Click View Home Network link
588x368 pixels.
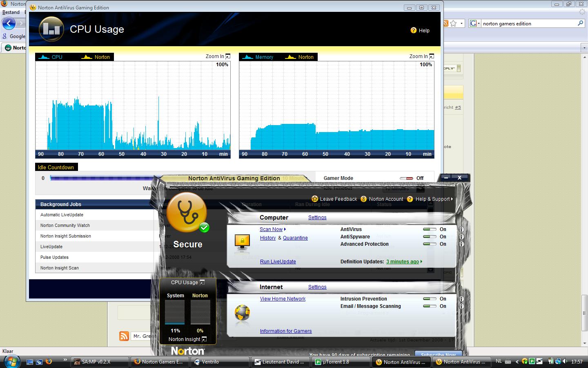[283, 299]
